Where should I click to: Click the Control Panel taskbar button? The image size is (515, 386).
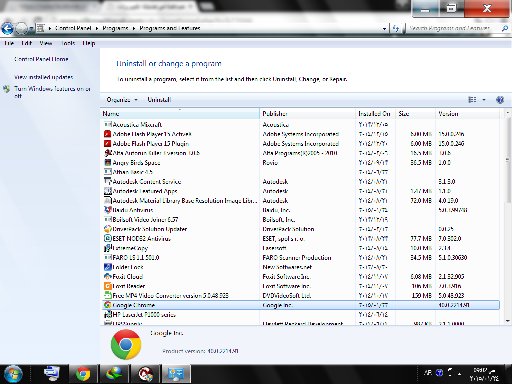click(x=176, y=374)
